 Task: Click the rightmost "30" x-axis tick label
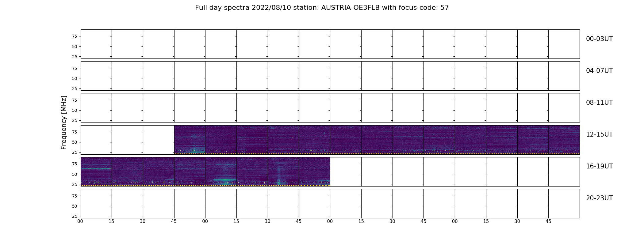[517, 221]
